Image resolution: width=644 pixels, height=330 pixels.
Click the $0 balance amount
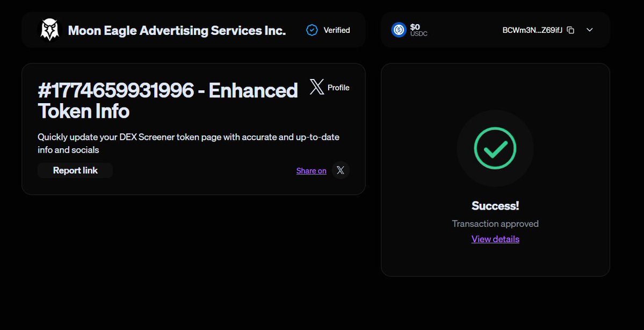pyautogui.click(x=415, y=27)
